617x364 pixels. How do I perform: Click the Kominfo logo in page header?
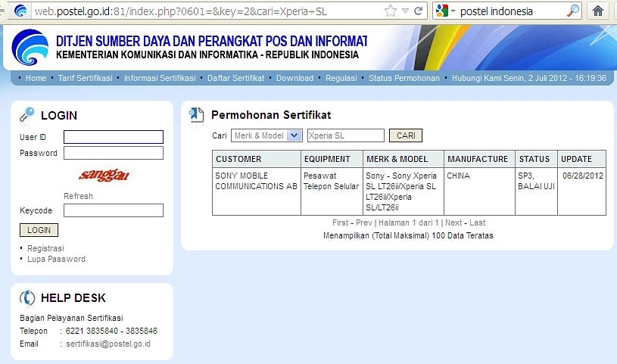(30, 47)
